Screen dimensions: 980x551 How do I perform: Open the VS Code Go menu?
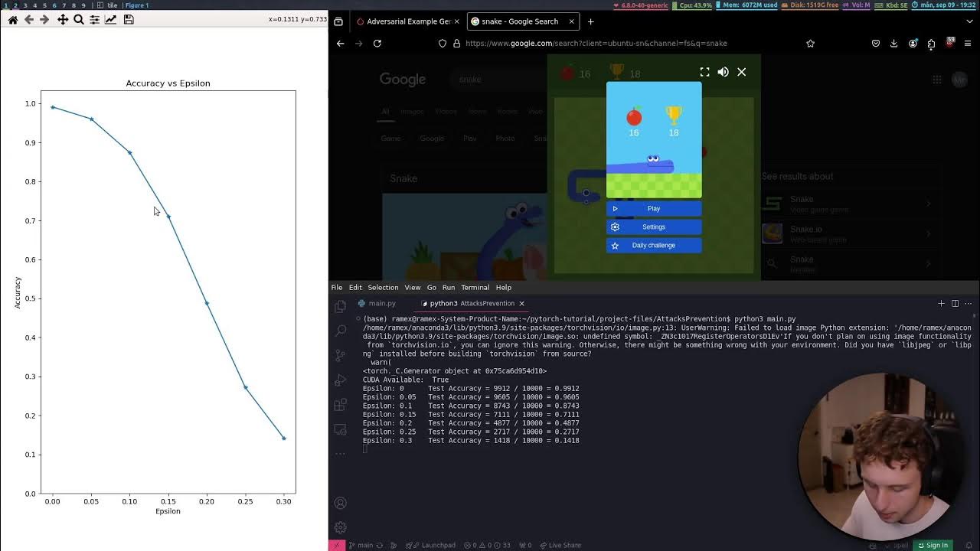[432, 288]
